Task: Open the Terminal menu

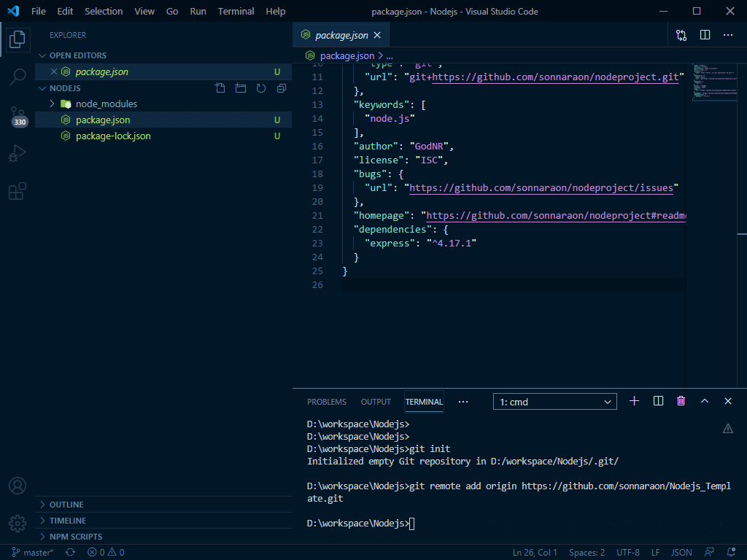Action: point(236,11)
